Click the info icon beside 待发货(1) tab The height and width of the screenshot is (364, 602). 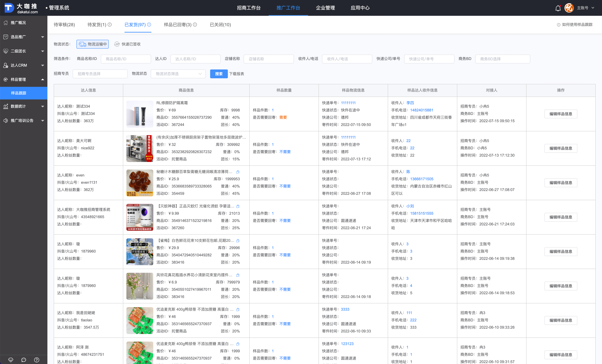tap(110, 24)
